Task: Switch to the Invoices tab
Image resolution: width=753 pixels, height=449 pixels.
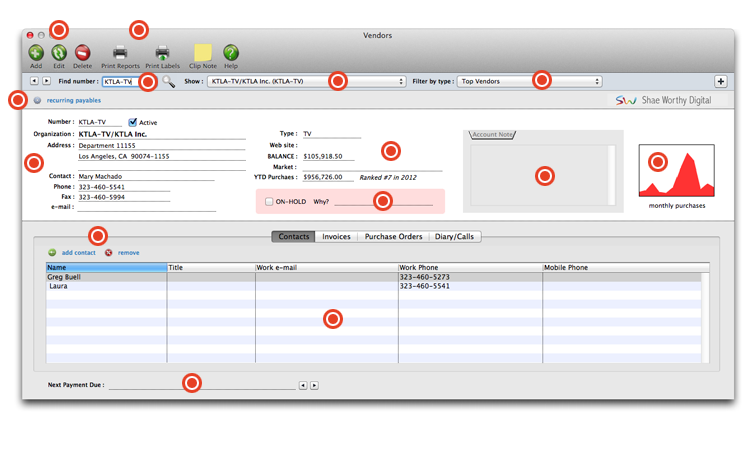Action: coord(336,237)
